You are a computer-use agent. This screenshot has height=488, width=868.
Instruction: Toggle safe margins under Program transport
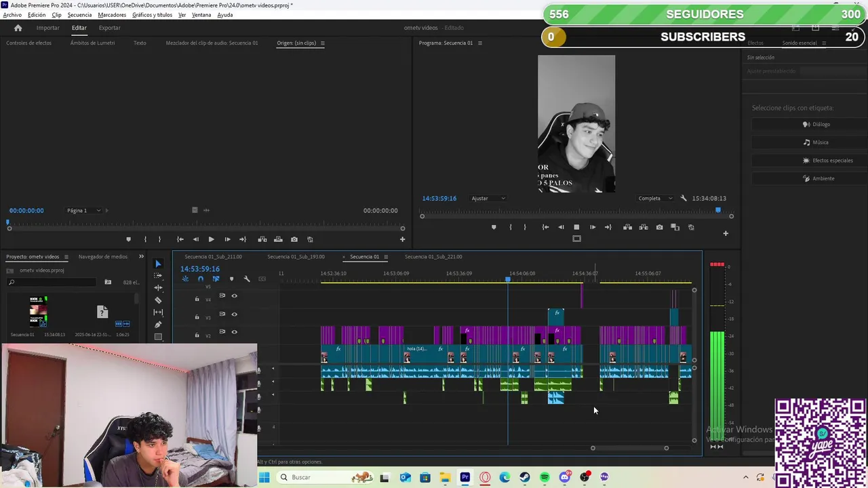coord(576,239)
